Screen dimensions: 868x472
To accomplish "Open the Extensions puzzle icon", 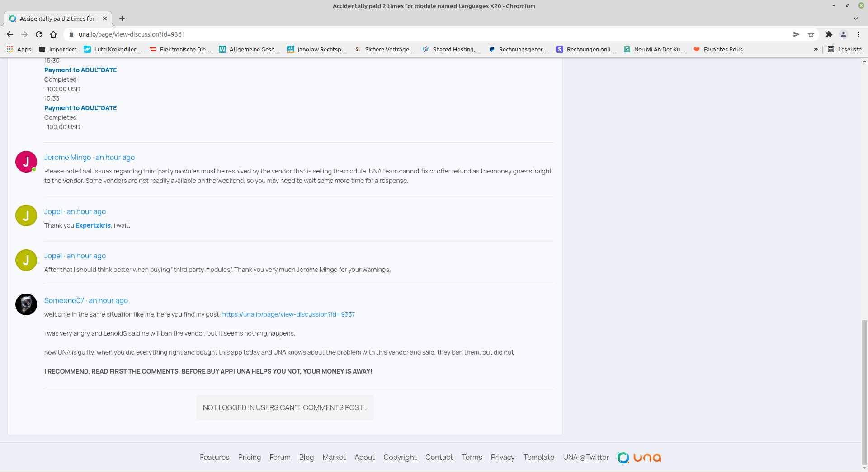I will click(829, 34).
